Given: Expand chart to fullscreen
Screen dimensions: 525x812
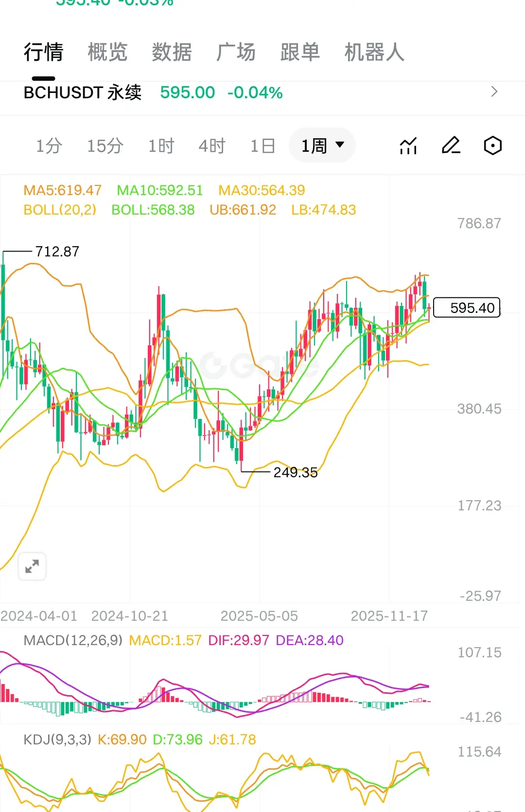Looking at the screenshot, I should click(32, 566).
